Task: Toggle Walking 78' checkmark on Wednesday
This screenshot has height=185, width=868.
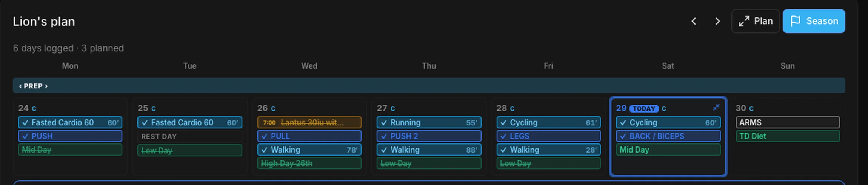Action: point(265,150)
